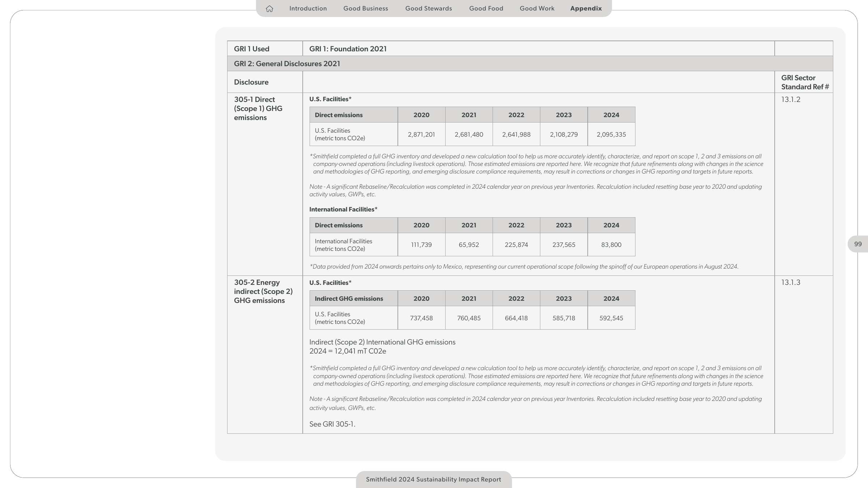This screenshot has width=868, height=488.
Task: Select indirect emissions value 737,458
Action: 421,318
